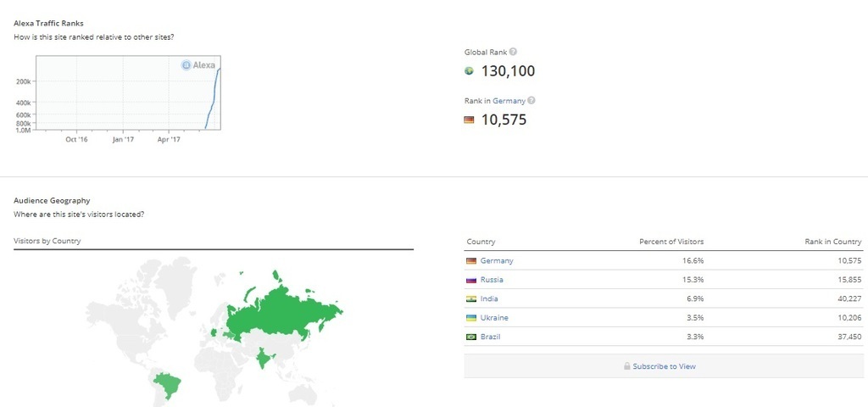This screenshot has height=407, width=868.
Task: Click the Apr '17 axis label
Action: click(169, 140)
